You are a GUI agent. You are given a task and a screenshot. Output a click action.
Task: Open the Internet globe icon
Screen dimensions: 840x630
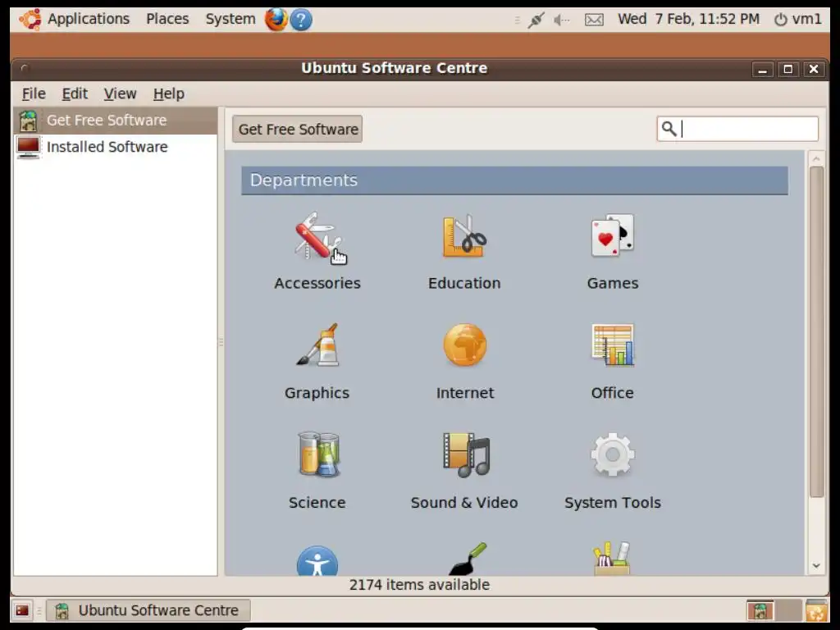point(464,345)
